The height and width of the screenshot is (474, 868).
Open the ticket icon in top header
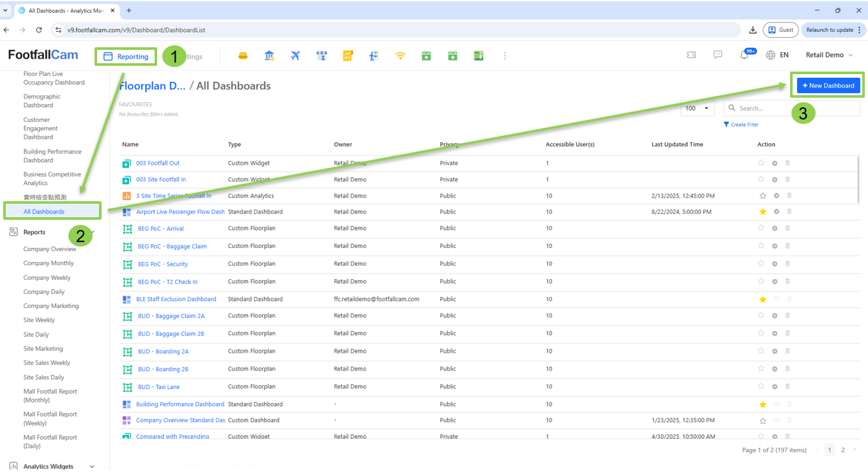(x=692, y=56)
